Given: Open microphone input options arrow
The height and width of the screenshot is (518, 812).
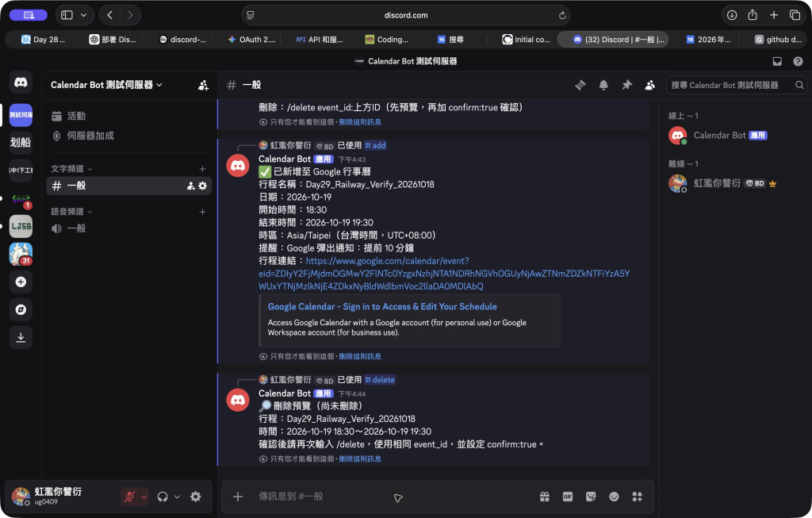Looking at the screenshot, I should (x=144, y=497).
